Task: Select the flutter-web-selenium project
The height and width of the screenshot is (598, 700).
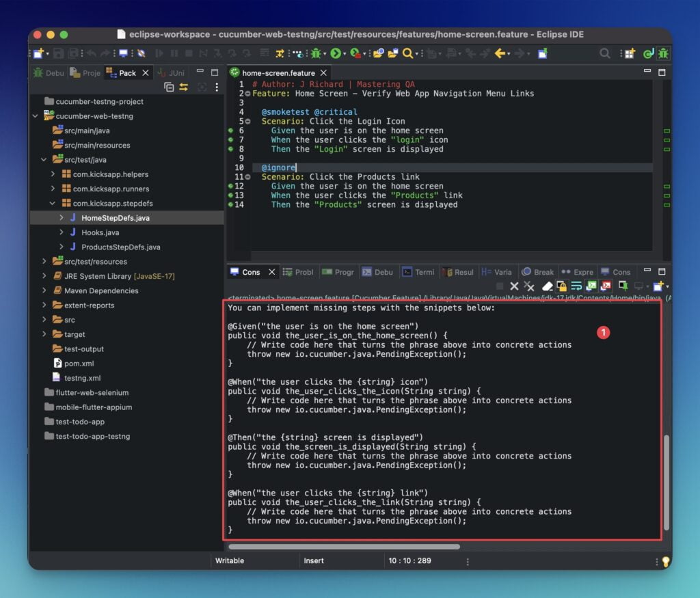Action: point(92,393)
